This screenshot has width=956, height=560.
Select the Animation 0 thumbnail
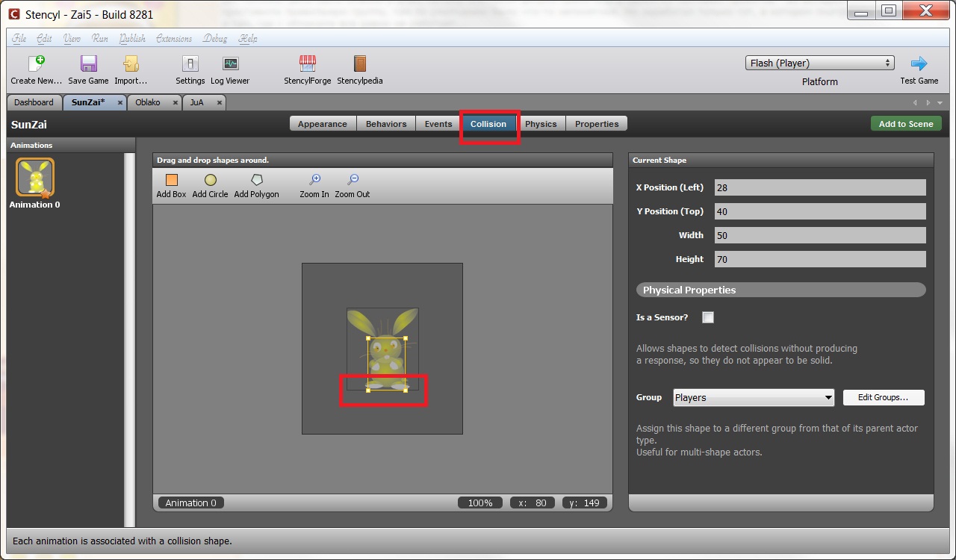click(35, 178)
